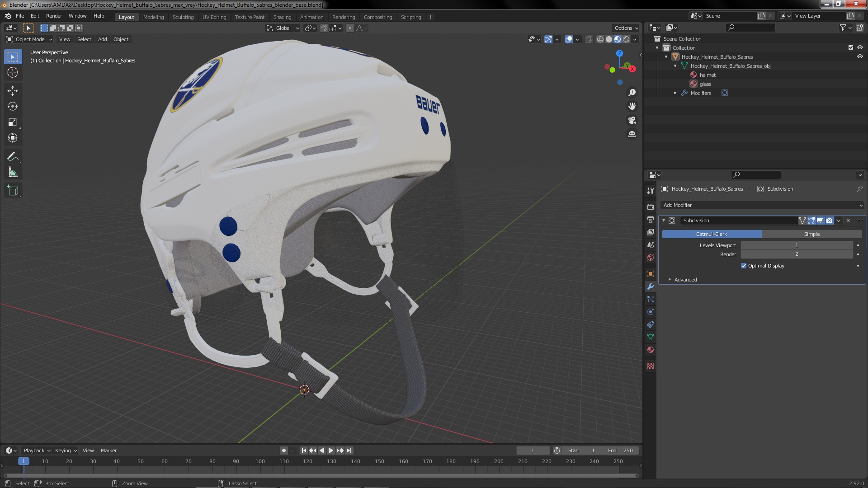The width and height of the screenshot is (868, 488).
Task: Select the Simple subdivision type button
Action: pyautogui.click(x=811, y=234)
